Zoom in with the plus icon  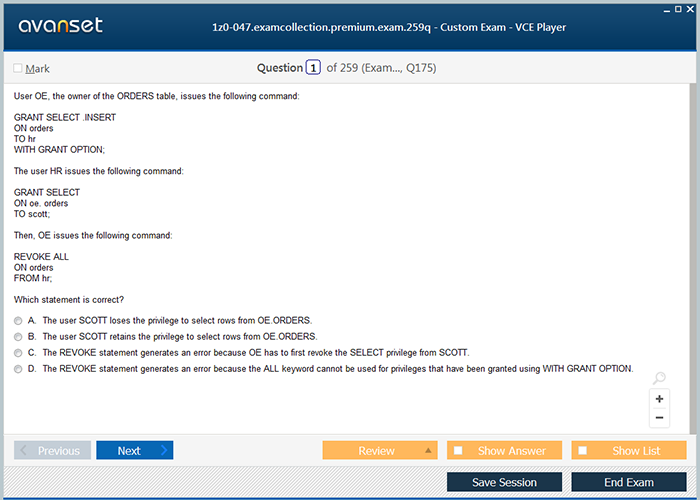click(x=659, y=398)
